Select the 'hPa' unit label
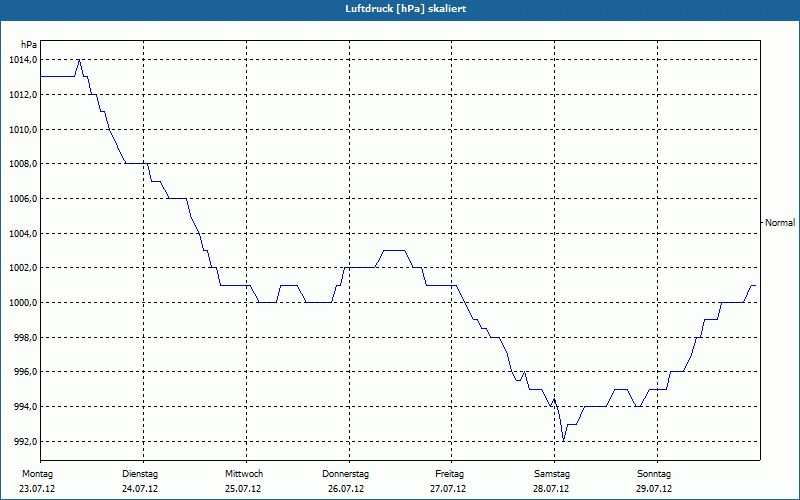Screen dimensions: 800x500 tap(29, 45)
